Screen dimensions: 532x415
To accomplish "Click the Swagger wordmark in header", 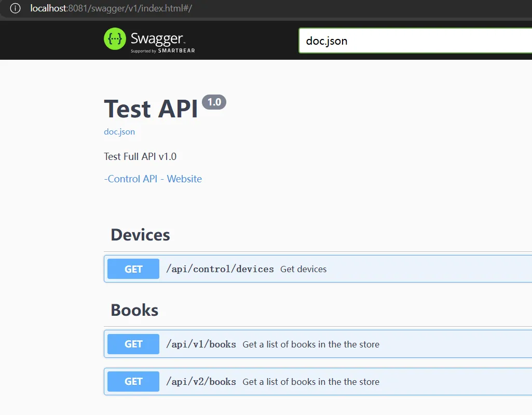I will (158, 38).
